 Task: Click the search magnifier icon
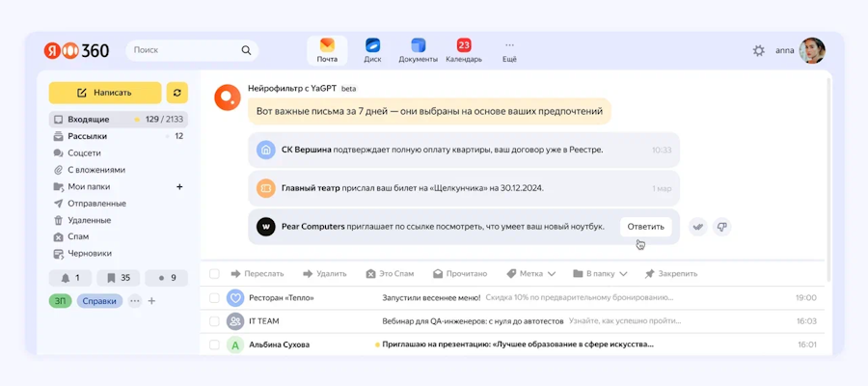coord(246,50)
